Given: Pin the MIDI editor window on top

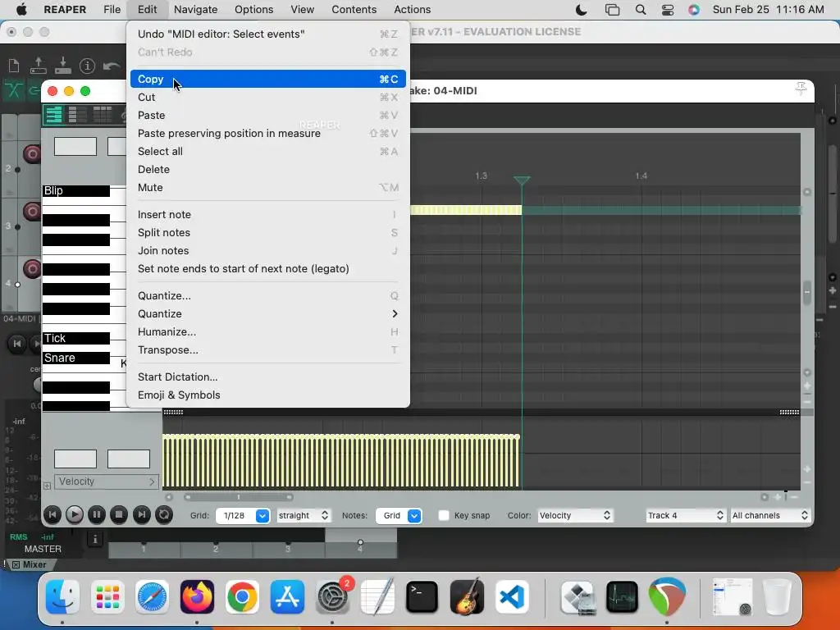Looking at the screenshot, I should 801,89.
